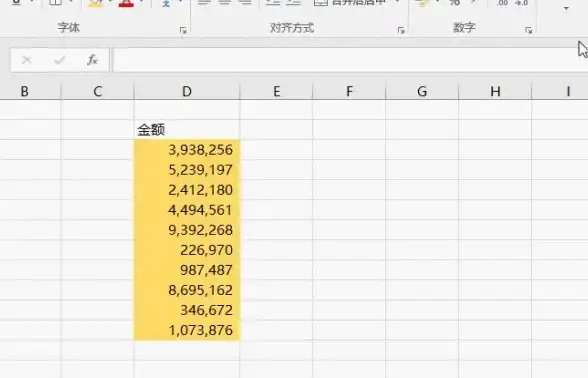This screenshot has width=588, height=378.
Task: Select column D header
Action: coord(187,91)
